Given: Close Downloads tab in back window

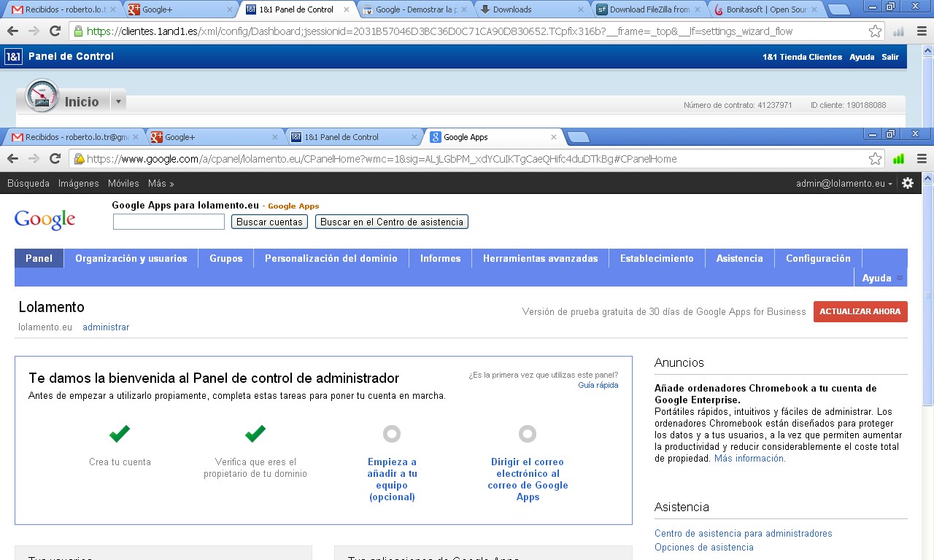Looking at the screenshot, I should [x=581, y=9].
